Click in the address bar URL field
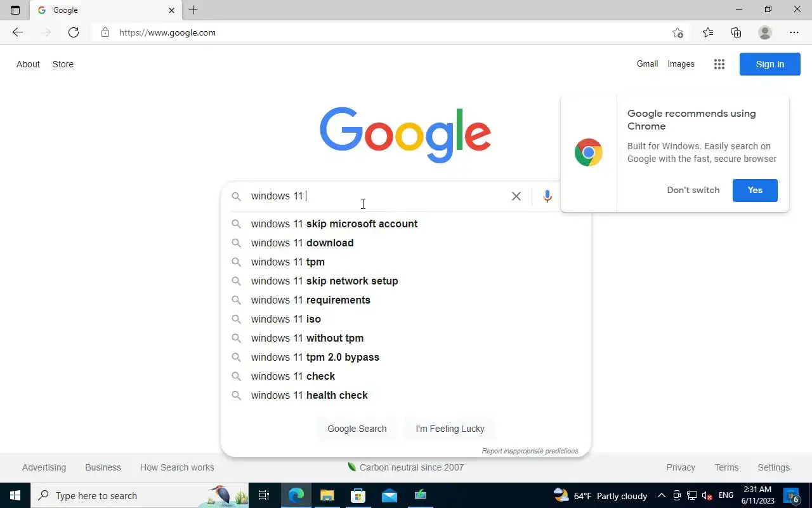 pos(381,32)
